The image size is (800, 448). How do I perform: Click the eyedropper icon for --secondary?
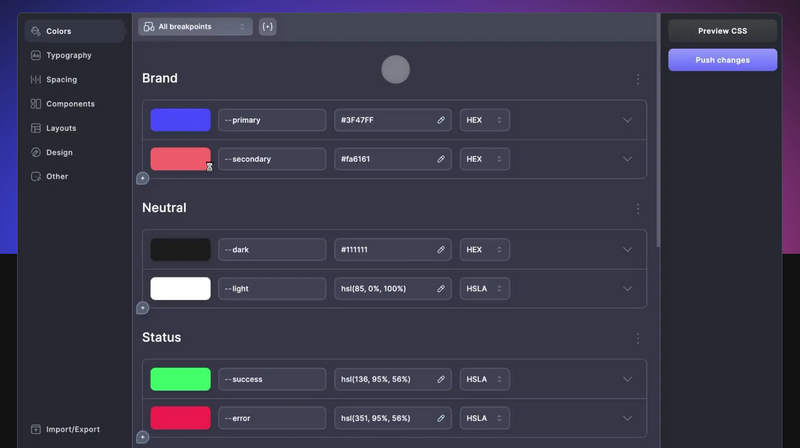[x=441, y=159]
